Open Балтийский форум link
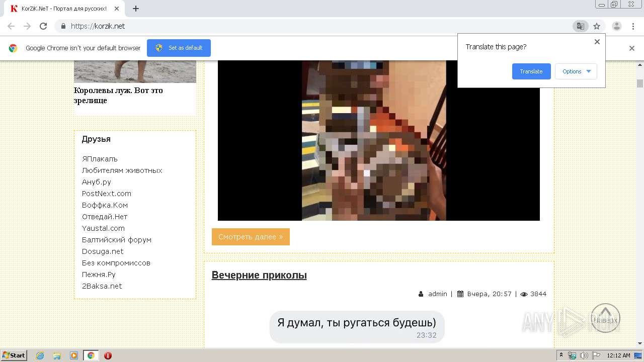 coord(117,240)
